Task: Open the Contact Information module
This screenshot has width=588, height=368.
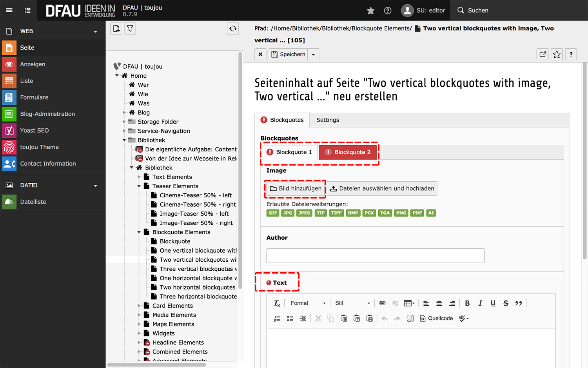Action: 53,164
